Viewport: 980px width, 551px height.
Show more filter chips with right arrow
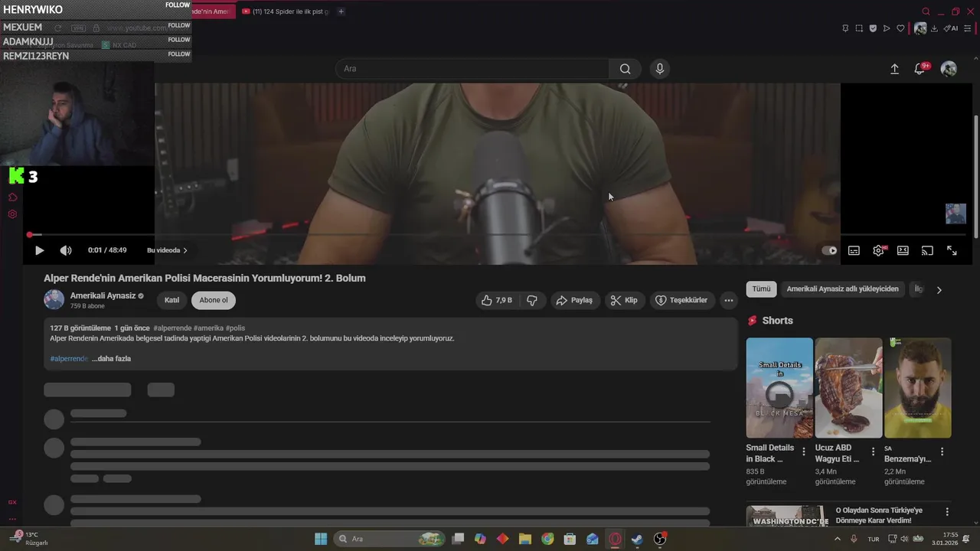pos(939,289)
